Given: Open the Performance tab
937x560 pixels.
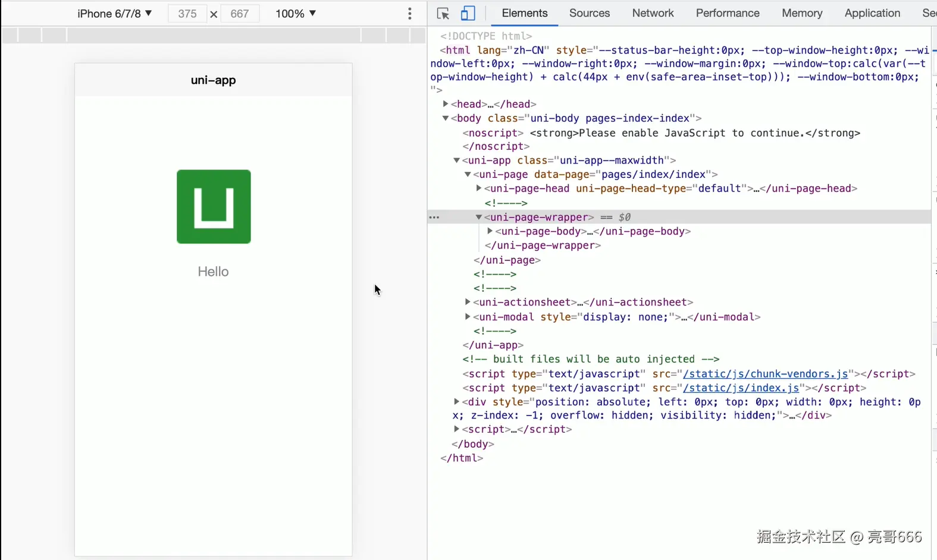Looking at the screenshot, I should point(728,13).
